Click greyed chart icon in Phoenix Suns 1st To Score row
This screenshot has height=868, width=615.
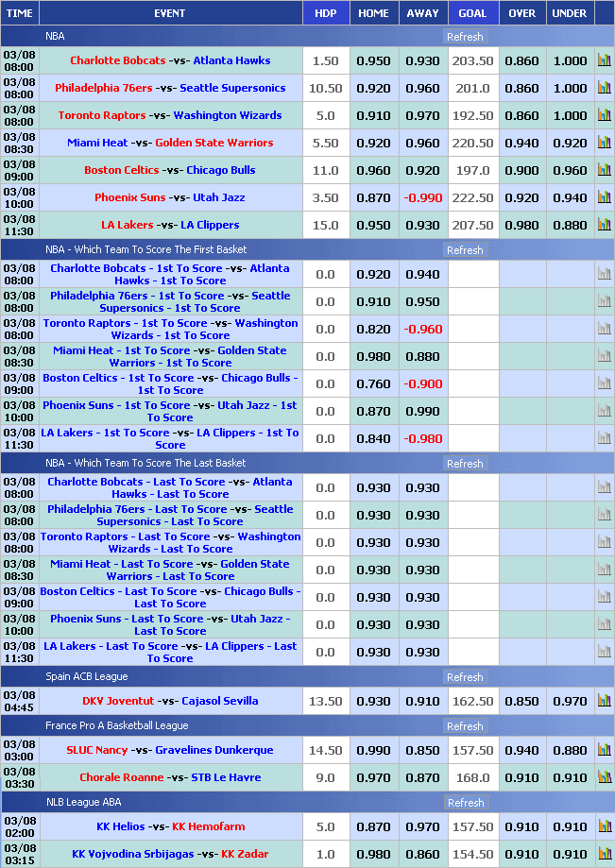point(604,411)
